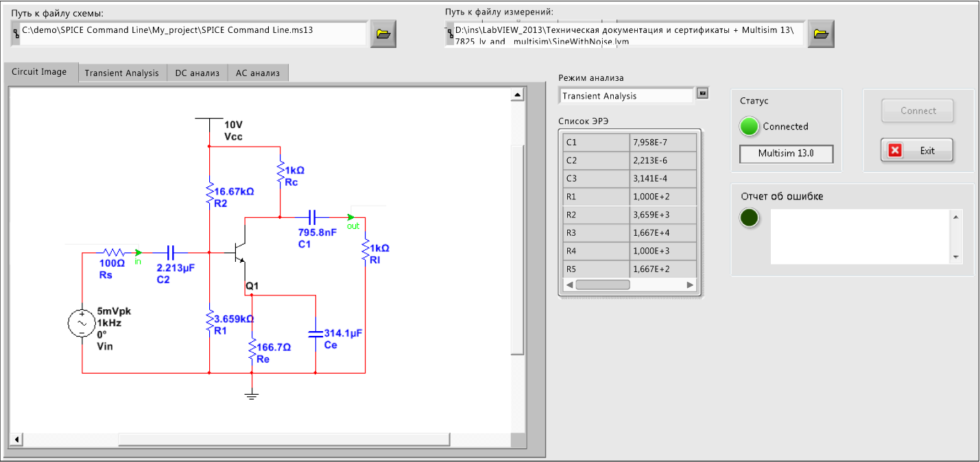Switch to Transient Analysis tab
The image size is (980, 462).
(121, 73)
